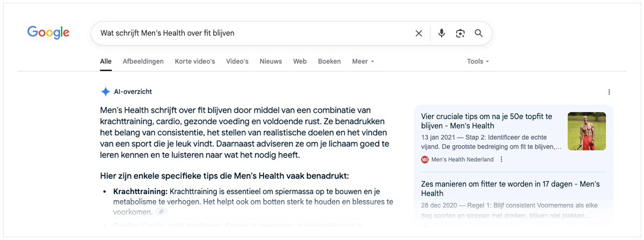Expand the Meer dropdown
The width and height of the screenshot is (644, 240).
tap(363, 61)
